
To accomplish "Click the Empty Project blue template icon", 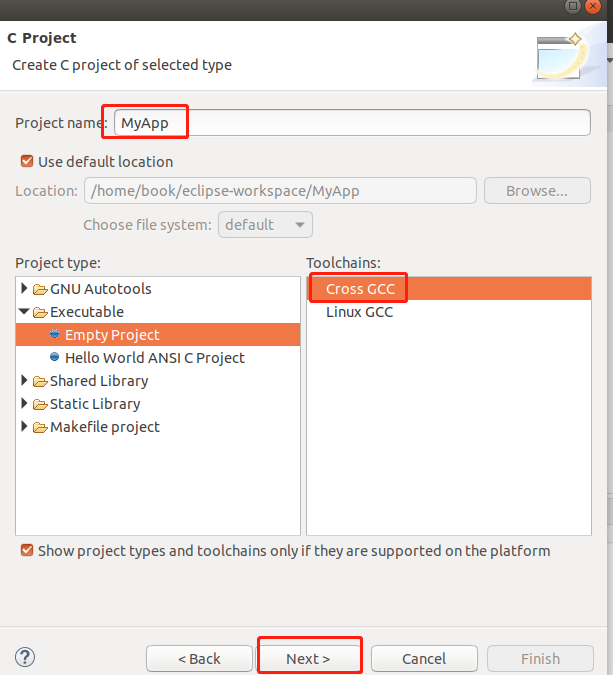I will [54, 334].
